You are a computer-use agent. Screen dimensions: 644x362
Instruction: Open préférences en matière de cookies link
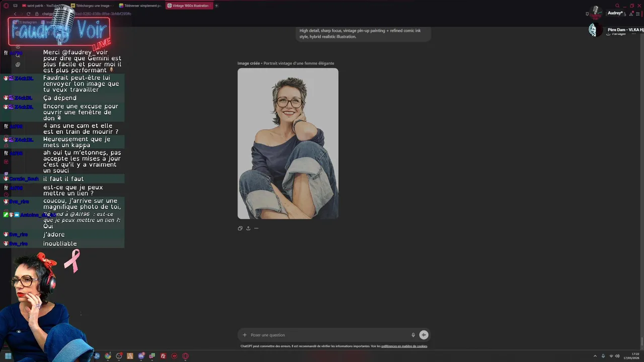pos(404,346)
